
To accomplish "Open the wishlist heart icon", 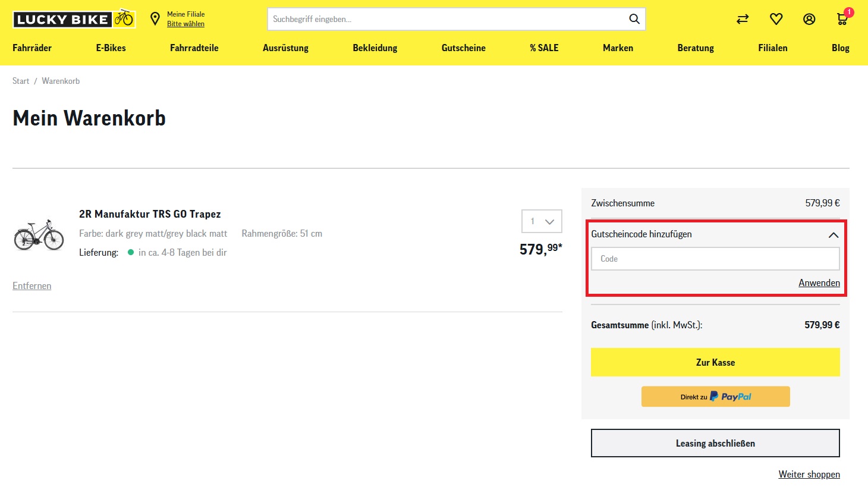I will click(x=776, y=19).
